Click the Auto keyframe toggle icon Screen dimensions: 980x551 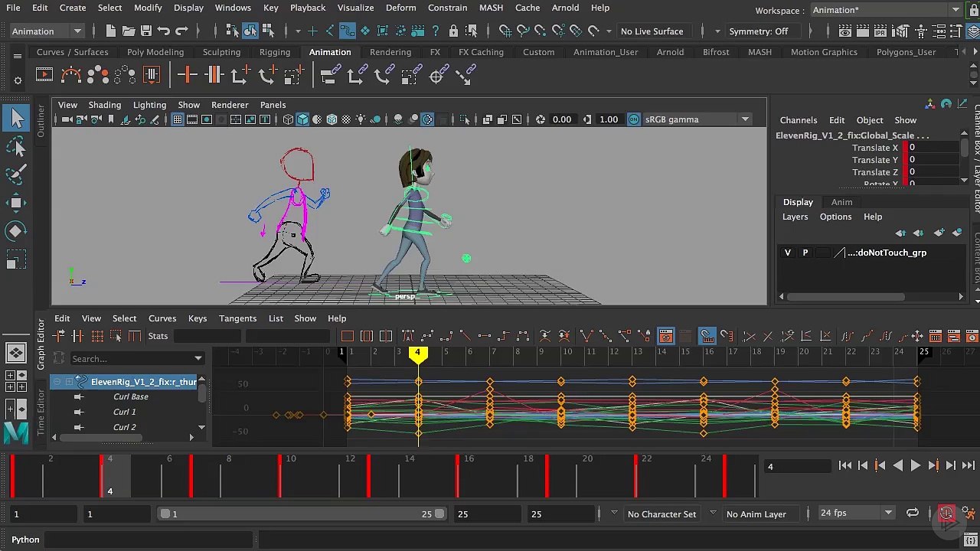[x=946, y=514]
